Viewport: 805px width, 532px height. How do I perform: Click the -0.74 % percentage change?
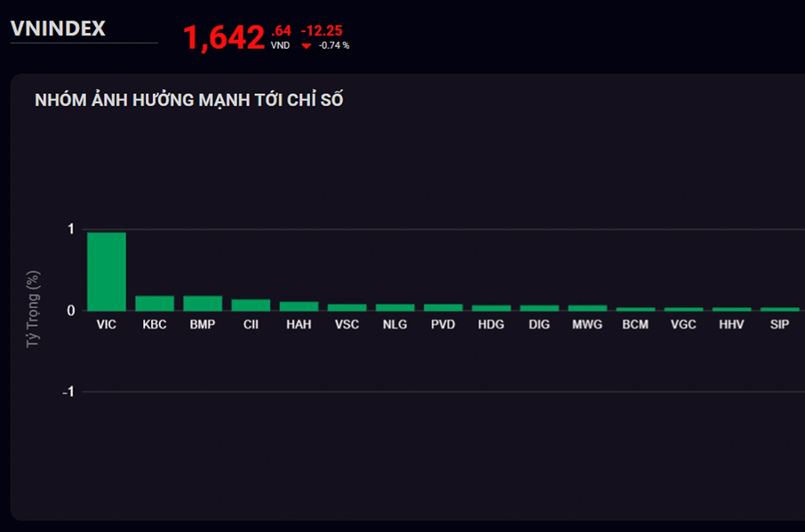[334, 45]
